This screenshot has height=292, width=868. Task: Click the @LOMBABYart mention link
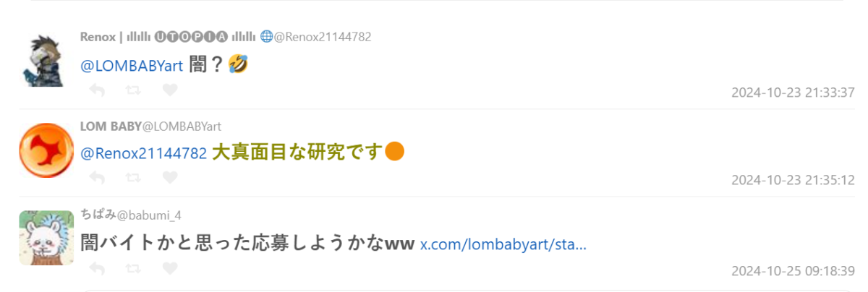(x=131, y=66)
